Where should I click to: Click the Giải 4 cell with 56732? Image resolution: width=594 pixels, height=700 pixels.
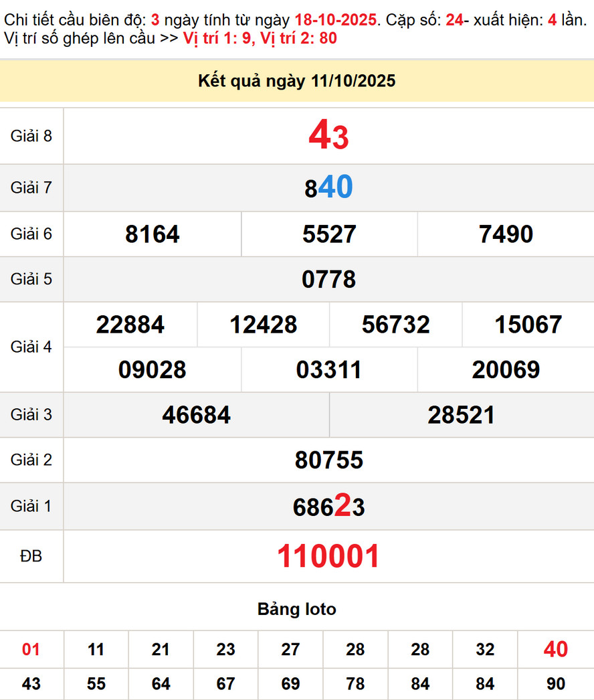(x=395, y=325)
